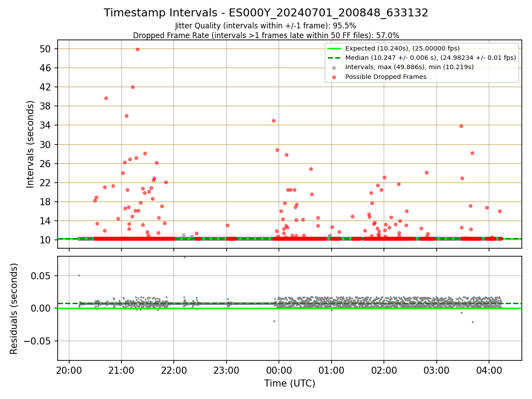Click the 'Dropped Frame Rate' subtitle line showing 57.0%
Viewport: 532px width, 399px height.
(266, 35)
